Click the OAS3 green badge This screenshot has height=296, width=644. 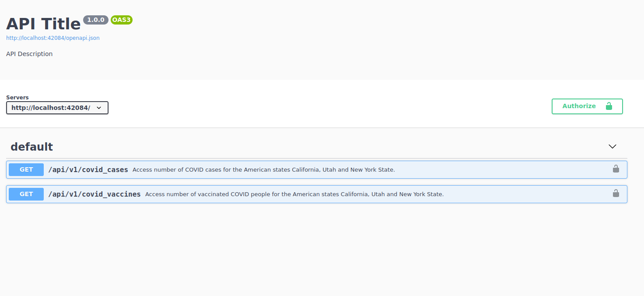[x=121, y=20]
